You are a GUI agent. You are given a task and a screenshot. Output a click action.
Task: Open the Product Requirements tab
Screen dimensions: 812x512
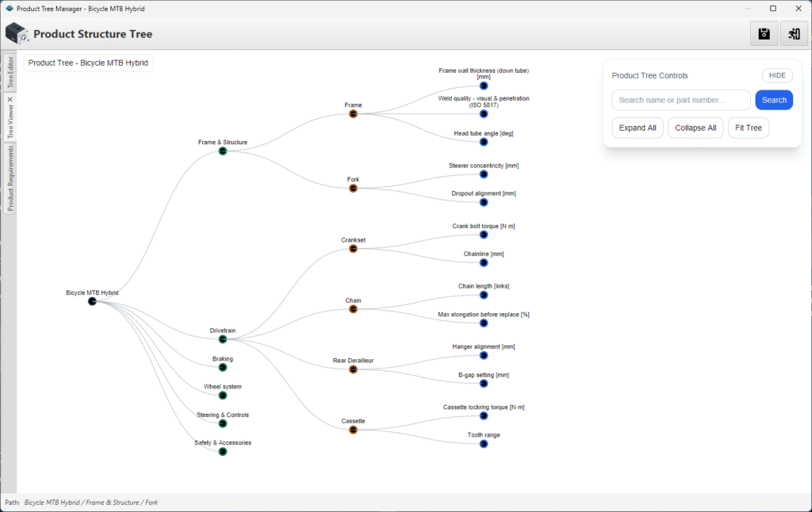[10, 178]
